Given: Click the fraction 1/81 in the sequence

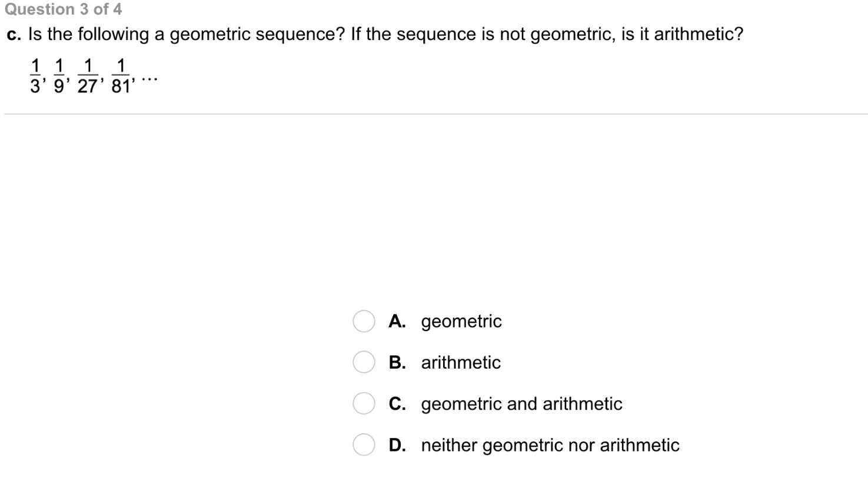Looking at the screenshot, I should click(121, 76).
